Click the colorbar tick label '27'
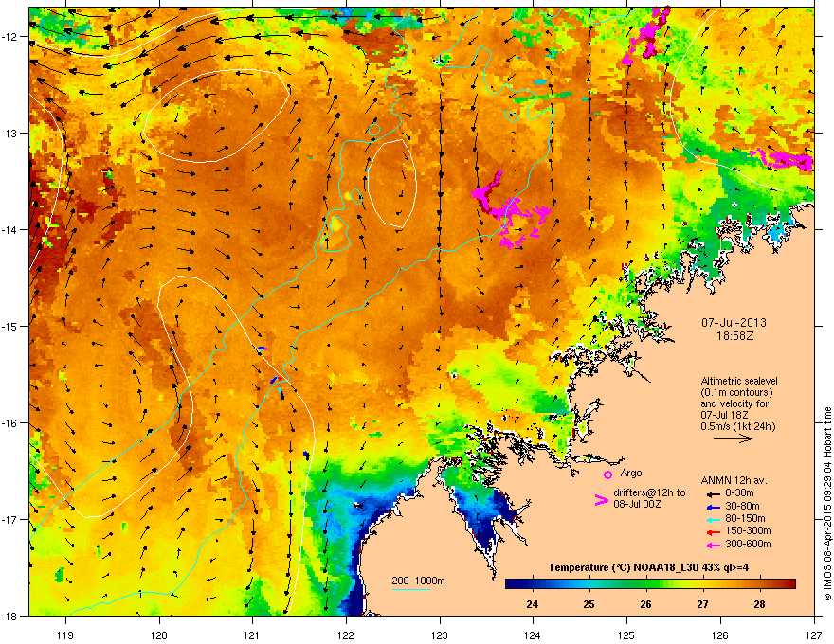Image resolution: width=834 pixels, height=644 pixels. pos(702,604)
